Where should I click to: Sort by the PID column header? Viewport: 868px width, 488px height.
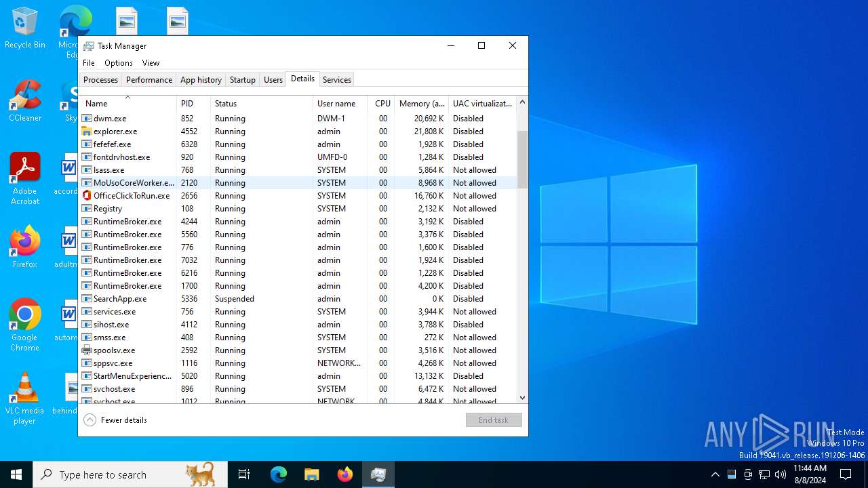tap(193, 104)
